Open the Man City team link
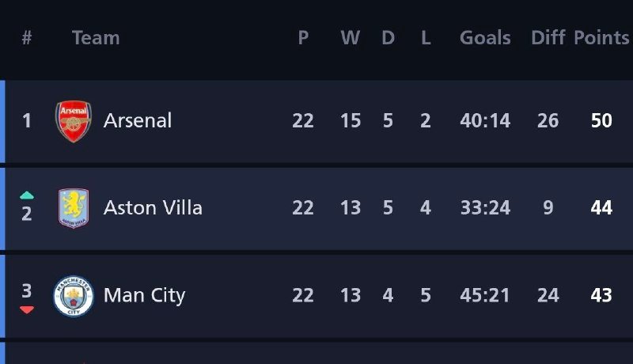This screenshot has width=633, height=364. (x=144, y=296)
